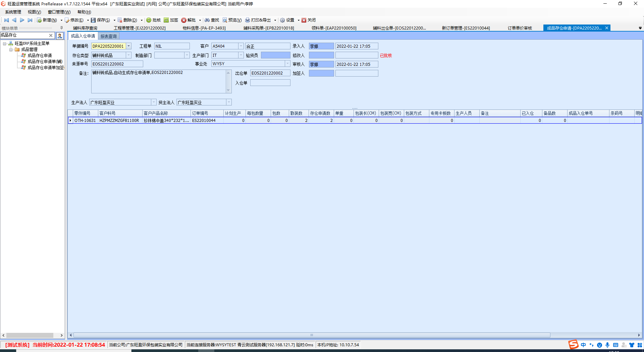Sort by the 存仓申请数 column header

[321, 113]
